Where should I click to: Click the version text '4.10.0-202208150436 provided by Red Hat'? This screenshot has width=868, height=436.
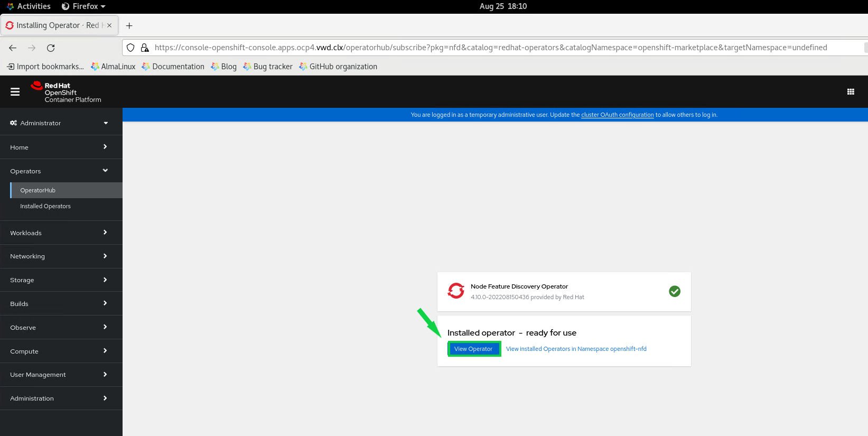click(527, 297)
